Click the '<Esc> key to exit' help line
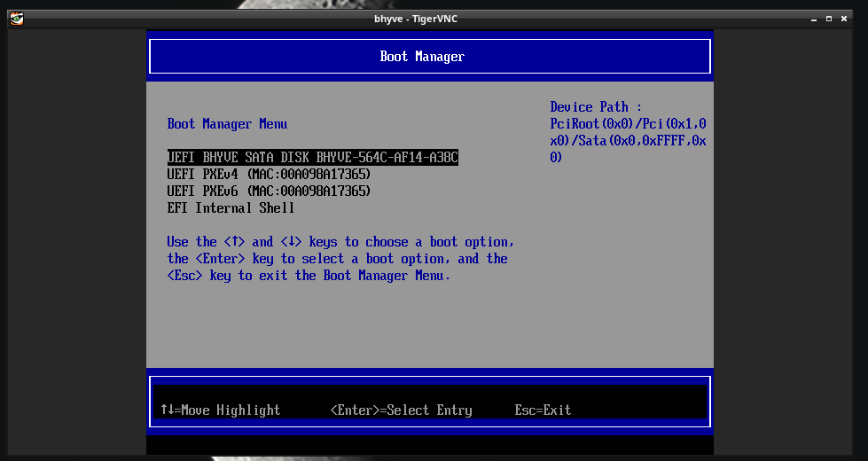 click(309, 276)
